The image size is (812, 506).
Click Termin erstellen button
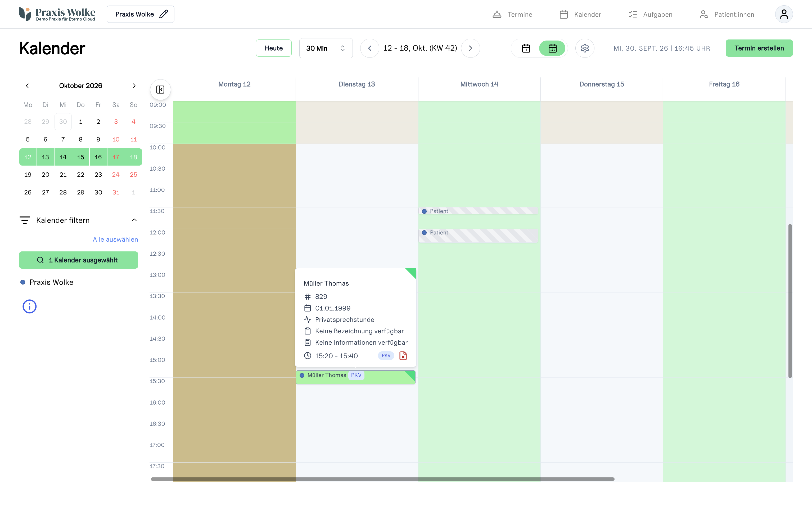coord(759,48)
